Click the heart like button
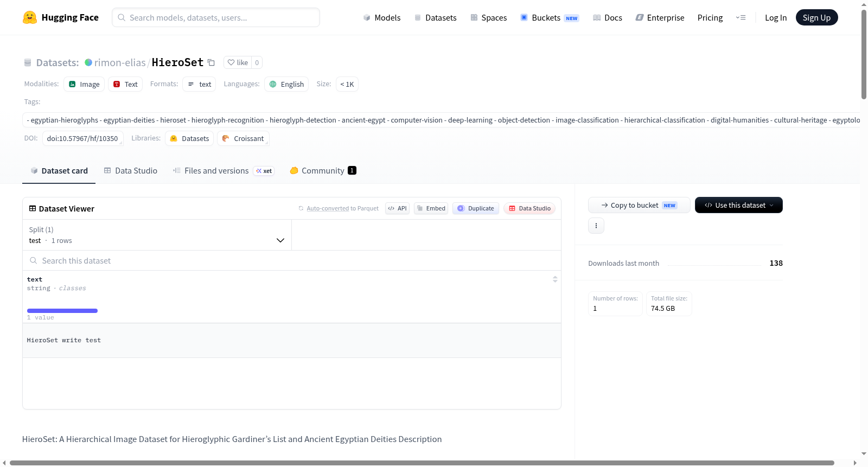 point(238,62)
